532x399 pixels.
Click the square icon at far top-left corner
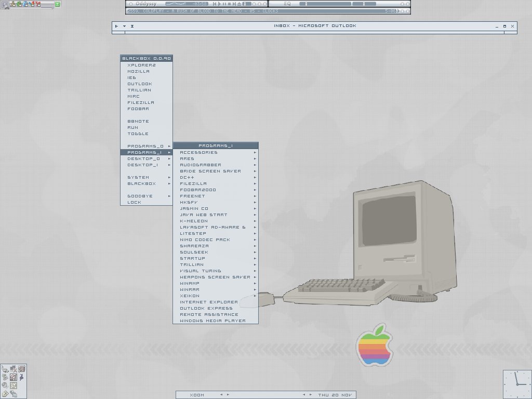click(x=4, y=5)
